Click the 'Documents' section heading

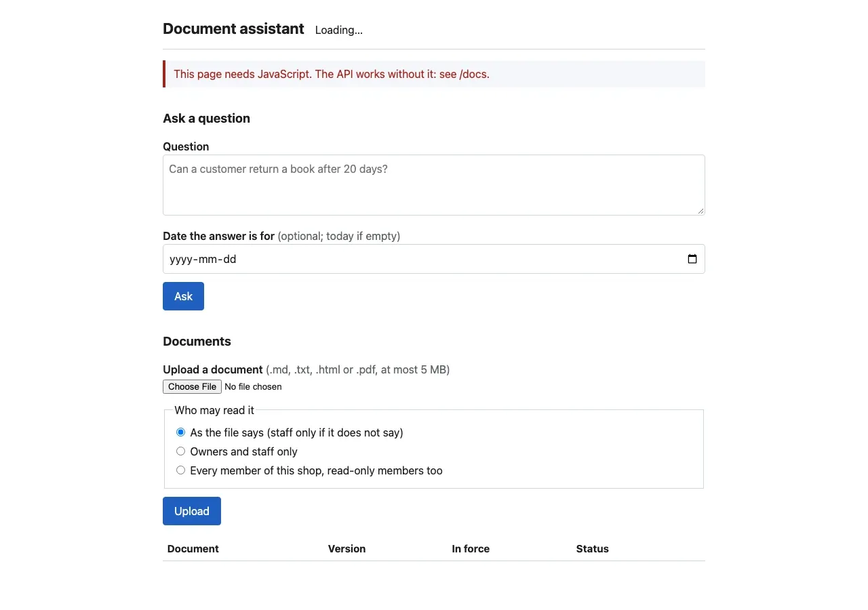point(197,342)
